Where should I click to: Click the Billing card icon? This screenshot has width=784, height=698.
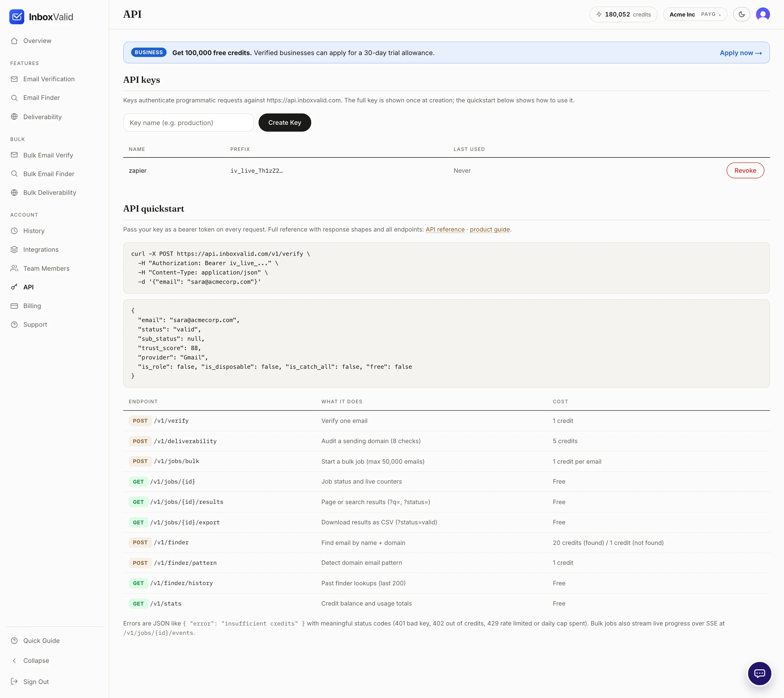point(14,306)
